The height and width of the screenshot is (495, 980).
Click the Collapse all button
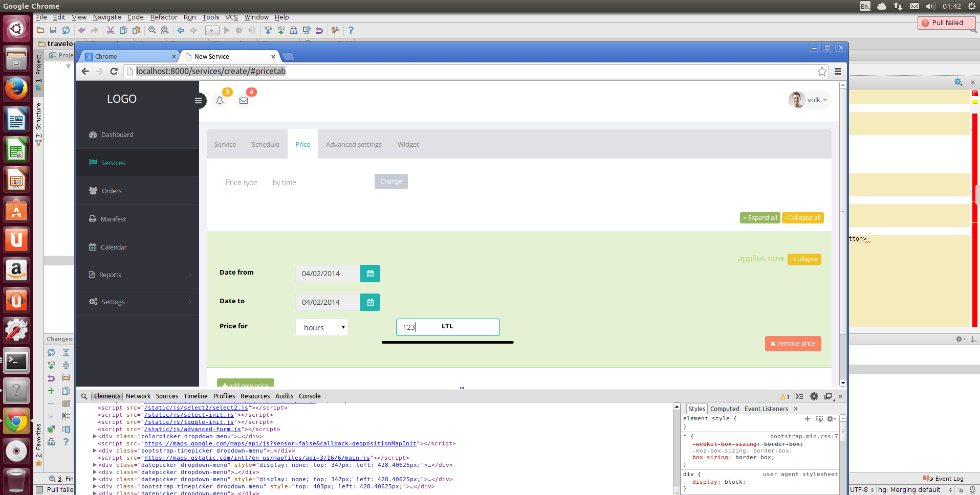803,218
